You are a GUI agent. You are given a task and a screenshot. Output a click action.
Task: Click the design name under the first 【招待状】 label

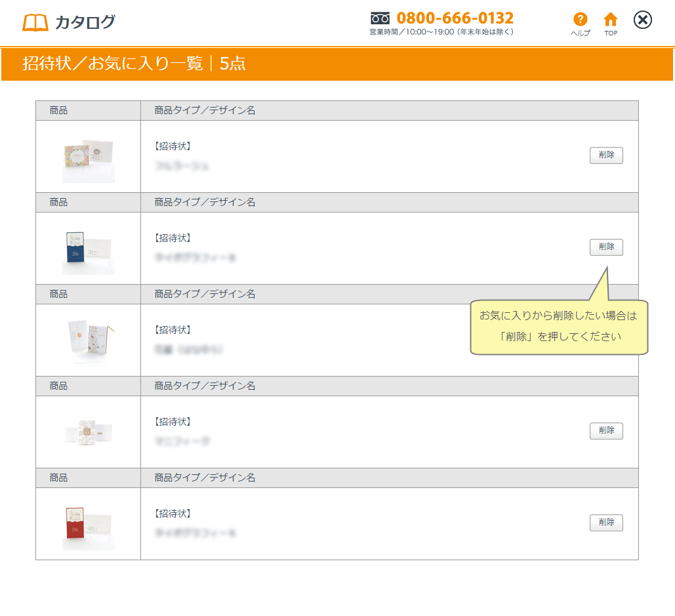coord(182,166)
